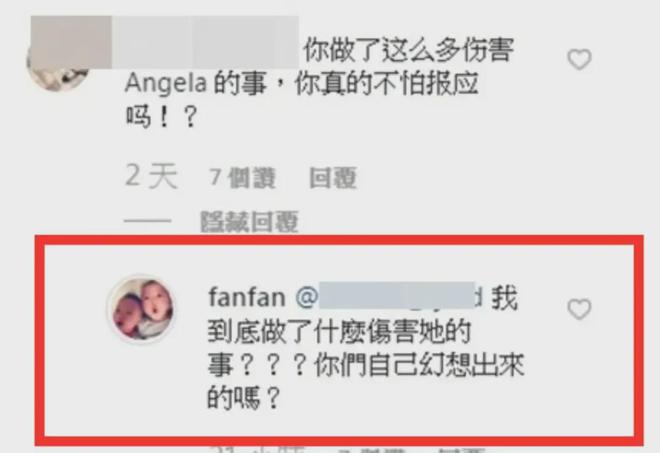Click the 2 天 timestamp

tap(152, 176)
